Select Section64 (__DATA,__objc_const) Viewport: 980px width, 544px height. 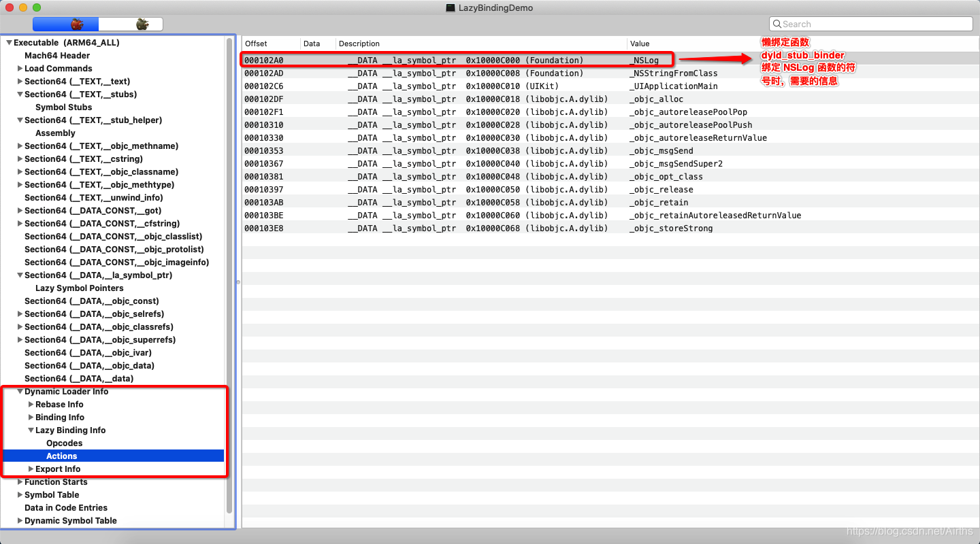pyautogui.click(x=92, y=301)
